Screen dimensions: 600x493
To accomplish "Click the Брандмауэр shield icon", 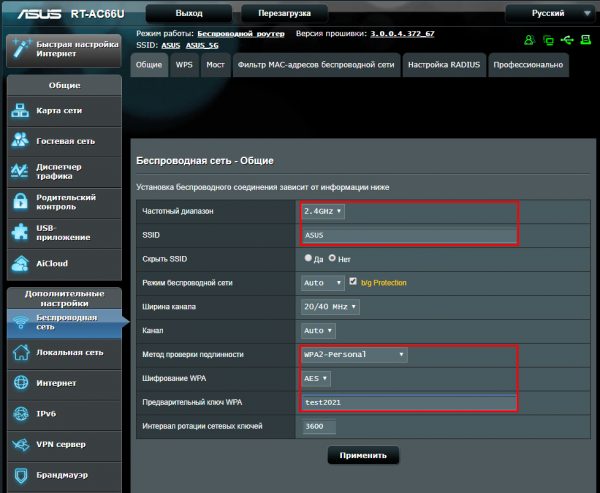I will click(x=21, y=475).
